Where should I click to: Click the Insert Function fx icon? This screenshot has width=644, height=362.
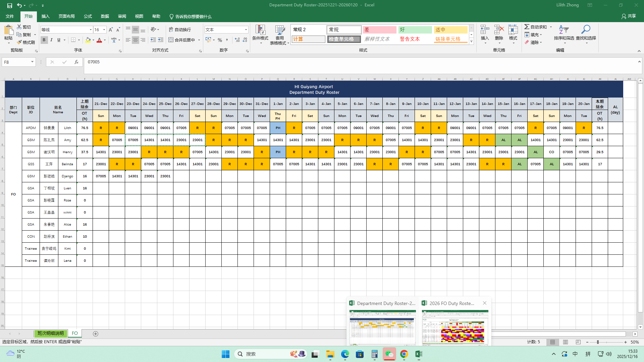click(x=76, y=62)
